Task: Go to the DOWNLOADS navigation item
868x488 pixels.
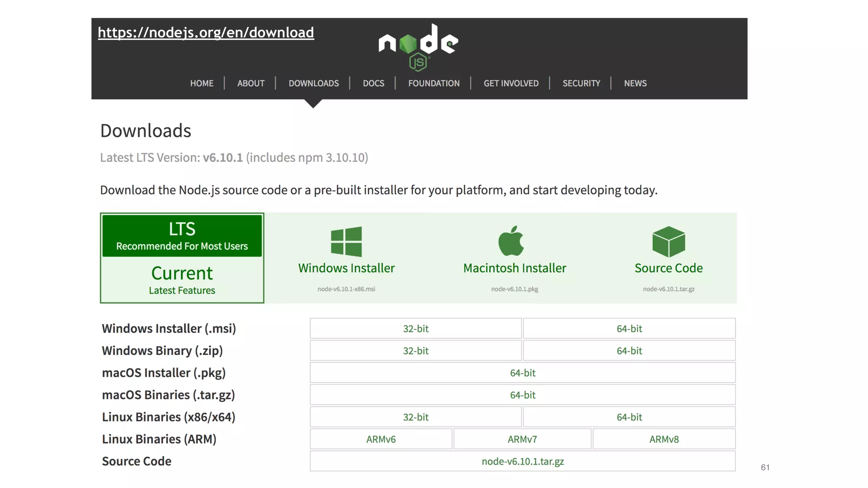Action: (314, 83)
